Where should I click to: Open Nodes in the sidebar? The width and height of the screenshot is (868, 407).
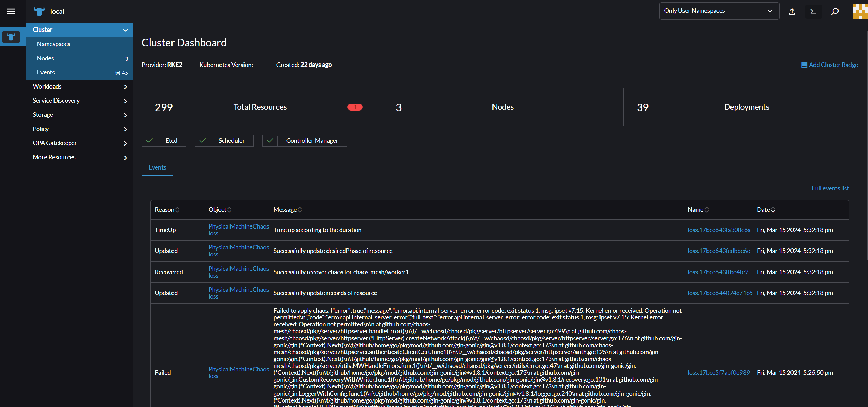click(46, 58)
